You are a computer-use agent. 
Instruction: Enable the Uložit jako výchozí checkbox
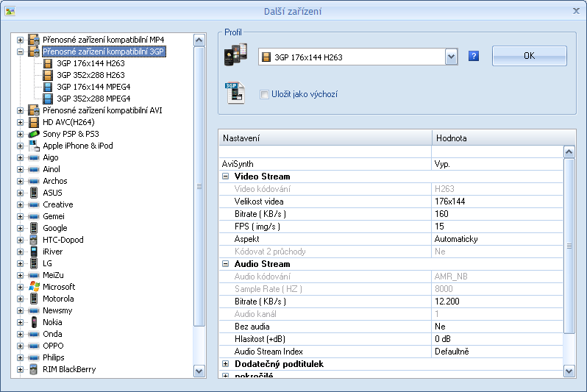265,94
